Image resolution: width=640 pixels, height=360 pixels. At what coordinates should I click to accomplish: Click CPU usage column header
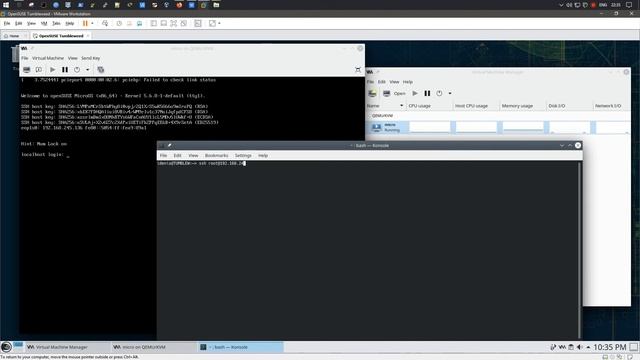[429, 106]
